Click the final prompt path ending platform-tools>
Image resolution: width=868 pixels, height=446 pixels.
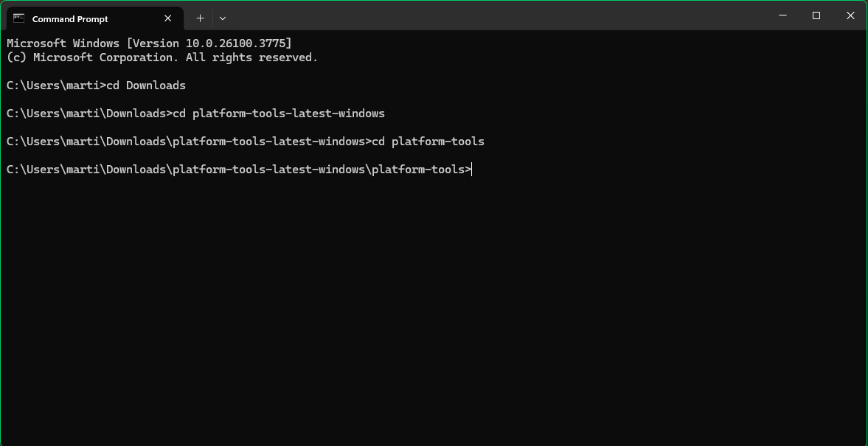pyautogui.click(x=239, y=170)
